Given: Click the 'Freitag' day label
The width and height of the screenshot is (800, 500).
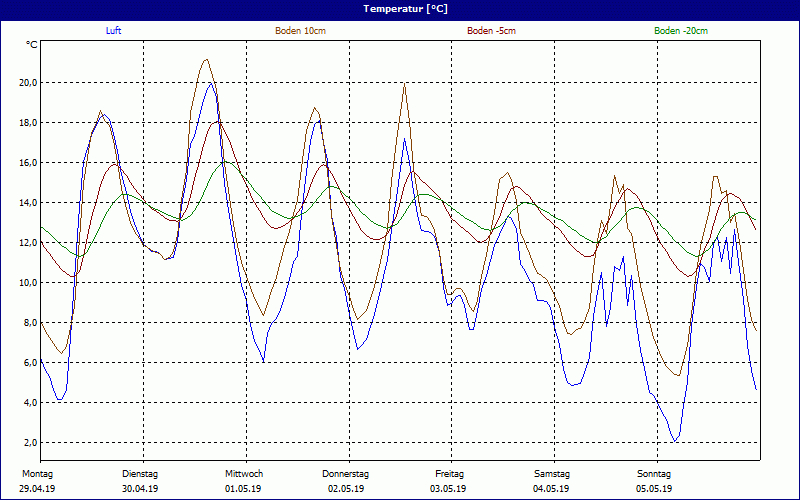Looking at the screenshot, I should [449, 474].
